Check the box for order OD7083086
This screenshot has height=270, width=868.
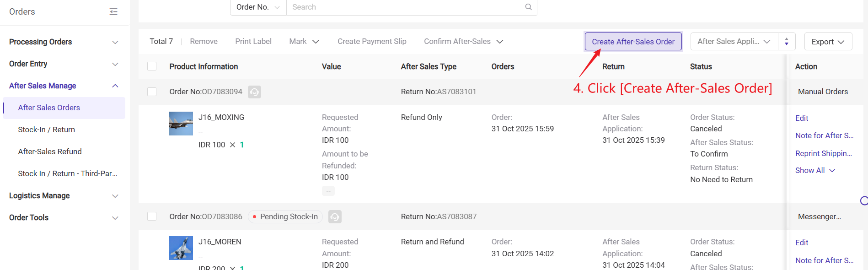click(x=152, y=216)
